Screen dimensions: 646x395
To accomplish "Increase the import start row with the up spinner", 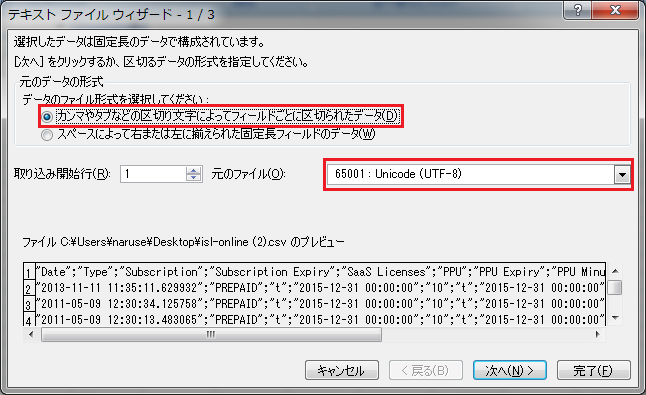I will click(193, 170).
